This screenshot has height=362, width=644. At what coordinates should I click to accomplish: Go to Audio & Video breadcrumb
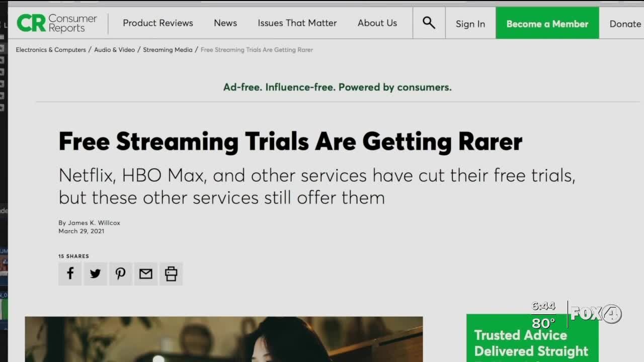point(114,50)
